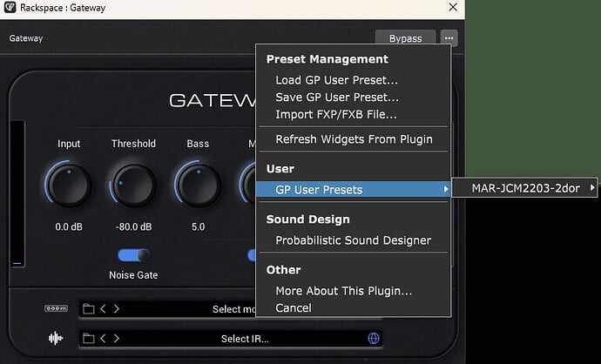Click the Threshold knob
This screenshot has height=364, width=601.
click(134, 185)
